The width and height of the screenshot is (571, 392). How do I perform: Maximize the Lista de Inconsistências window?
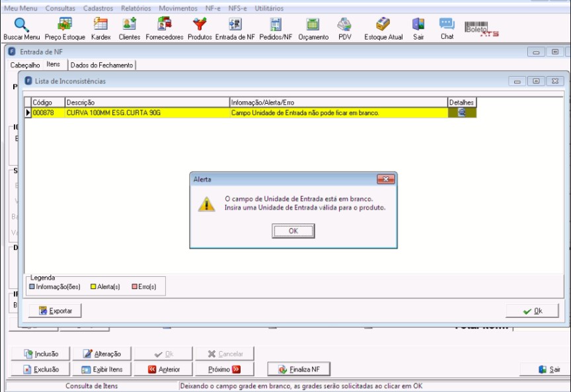[536, 81]
